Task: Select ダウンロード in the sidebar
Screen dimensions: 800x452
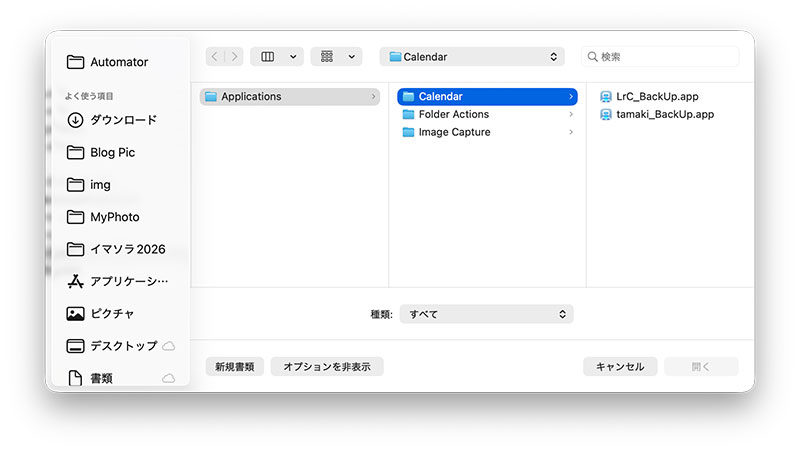Action: pos(122,120)
